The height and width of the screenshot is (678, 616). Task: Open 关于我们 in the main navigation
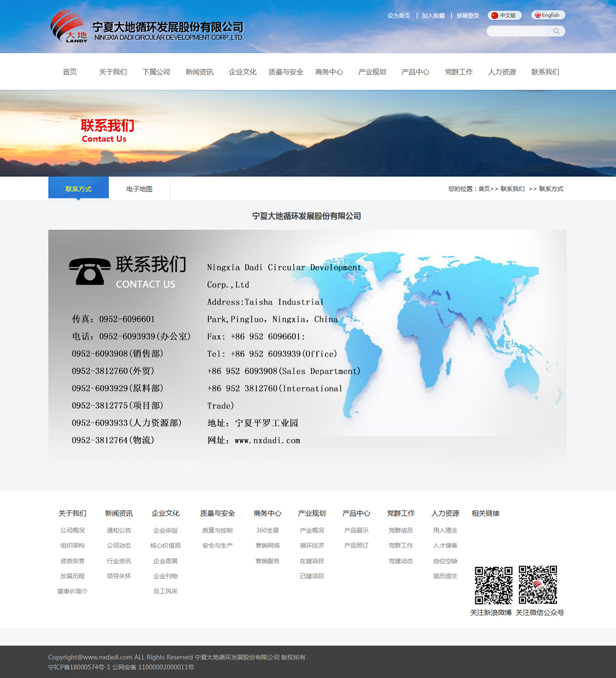click(x=113, y=72)
